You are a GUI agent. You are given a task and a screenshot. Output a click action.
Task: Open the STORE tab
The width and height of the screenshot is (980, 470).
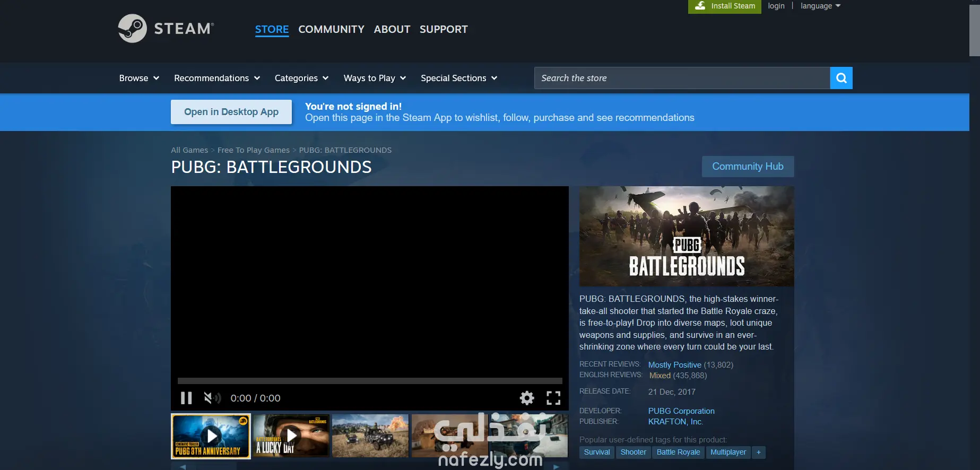click(272, 29)
